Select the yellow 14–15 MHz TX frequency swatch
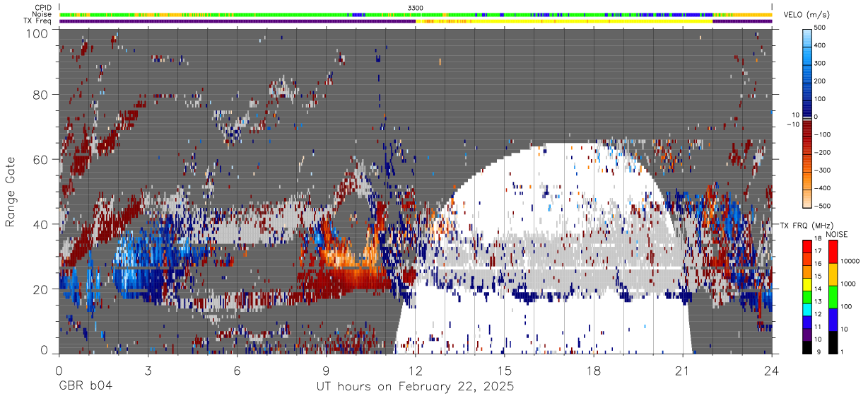868x401 pixels. click(x=807, y=284)
